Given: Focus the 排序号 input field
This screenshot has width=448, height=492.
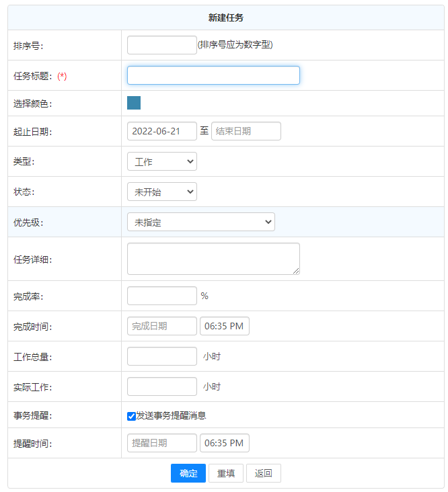Looking at the screenshot, I should click(x=161, y=45).
